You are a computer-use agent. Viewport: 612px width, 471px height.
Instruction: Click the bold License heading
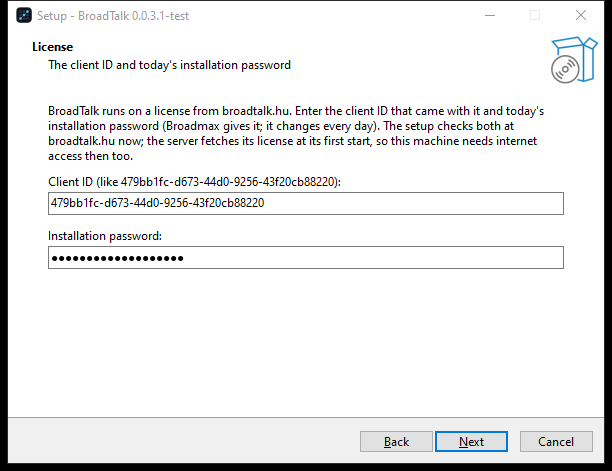coord(53,47)
